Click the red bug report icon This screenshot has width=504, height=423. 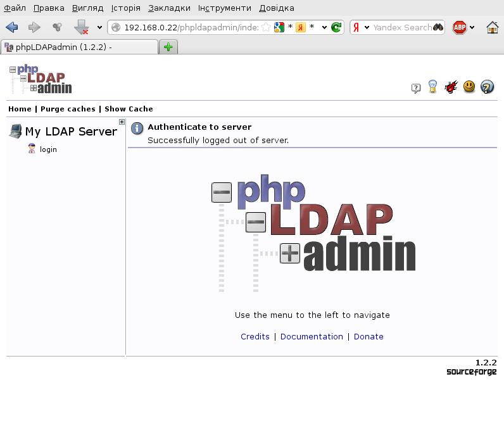[451, 87]
